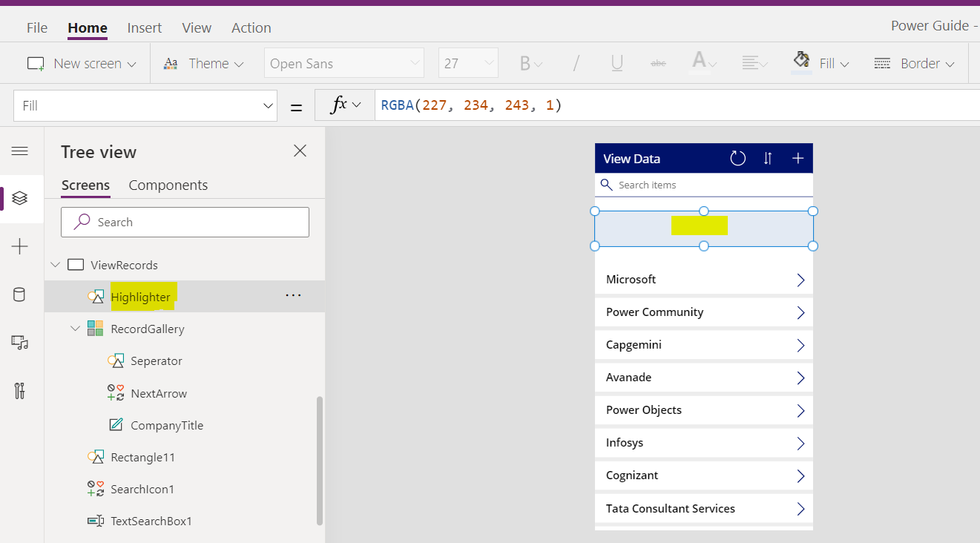Collapse the ViewRecords screen node
980x543 pixels.
(56, 265)
